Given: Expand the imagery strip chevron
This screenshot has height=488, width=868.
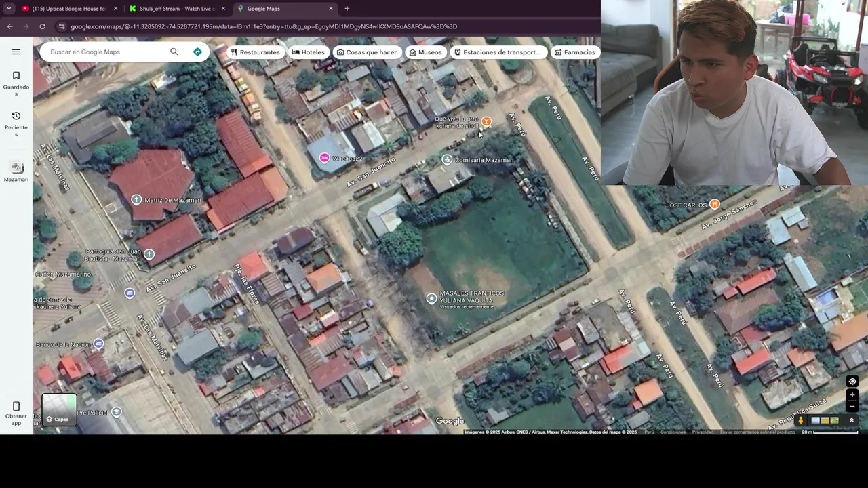Looking at the screenshot, I should pyautogui.click(x=852, y=420).
